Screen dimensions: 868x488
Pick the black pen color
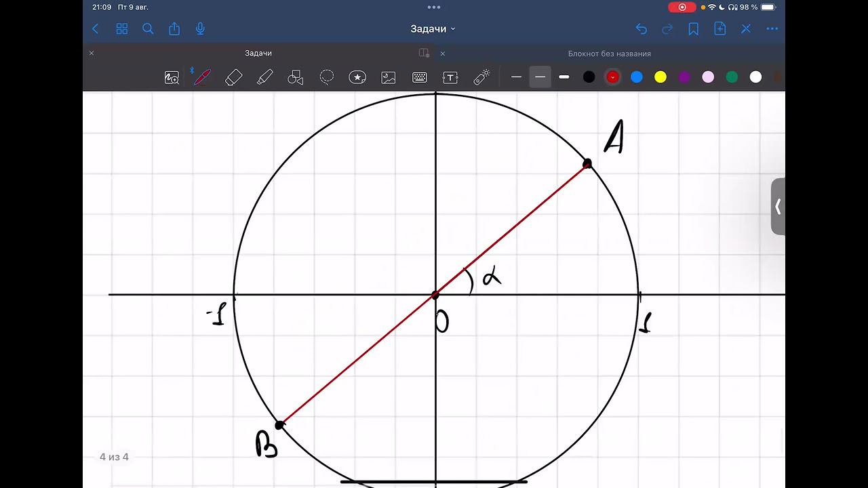pyautogui.click(x=589, y=77)
